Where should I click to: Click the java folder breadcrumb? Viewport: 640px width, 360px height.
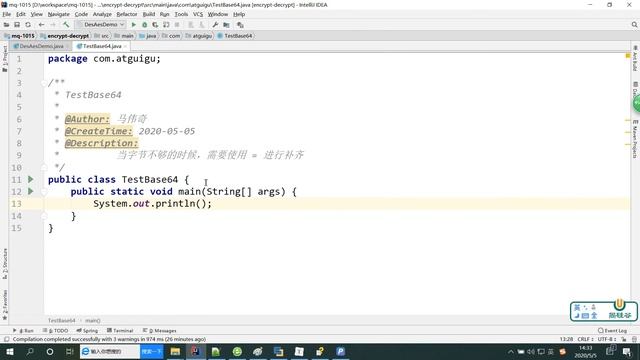click(148, 36)
